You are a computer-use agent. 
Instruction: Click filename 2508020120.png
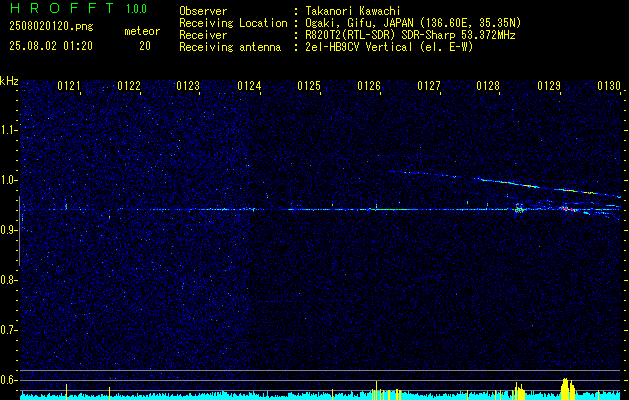[51, 27]
